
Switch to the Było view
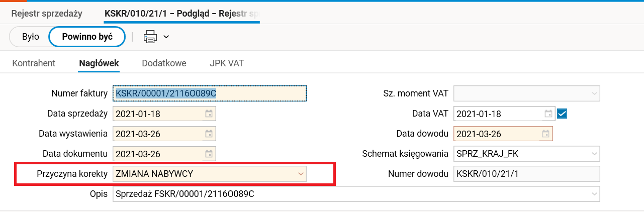click(x=31, y=36)
